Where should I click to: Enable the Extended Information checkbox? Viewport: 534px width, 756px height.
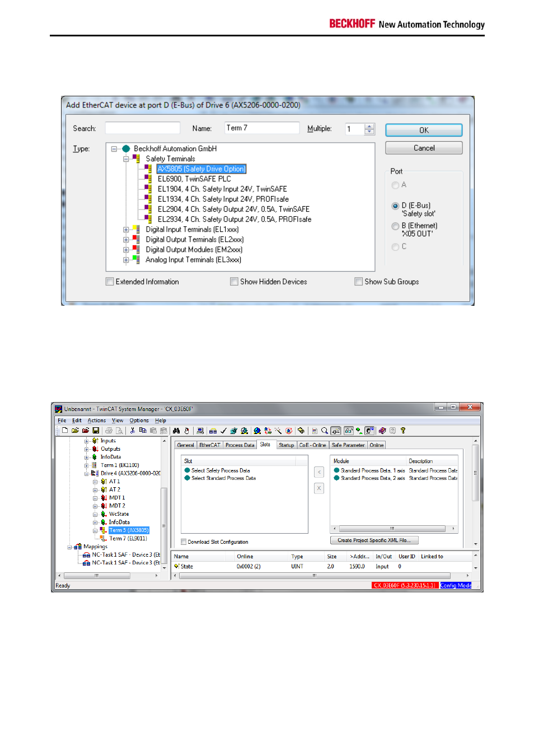coord(110,282)
